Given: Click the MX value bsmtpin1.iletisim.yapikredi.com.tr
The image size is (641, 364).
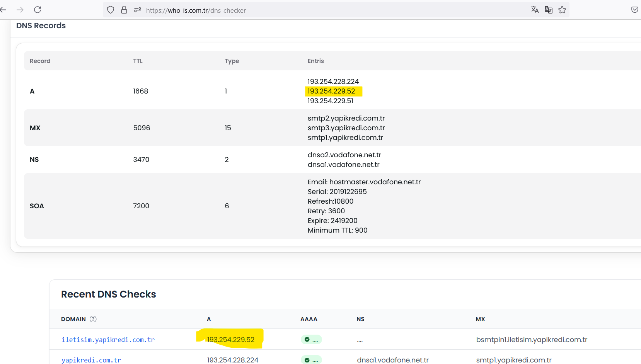Looking at the screenshot, I should click(532, 340).
